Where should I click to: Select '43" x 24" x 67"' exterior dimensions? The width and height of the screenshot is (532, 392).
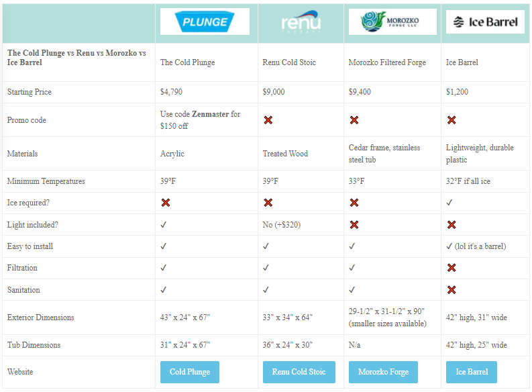[x=185, y=317]
